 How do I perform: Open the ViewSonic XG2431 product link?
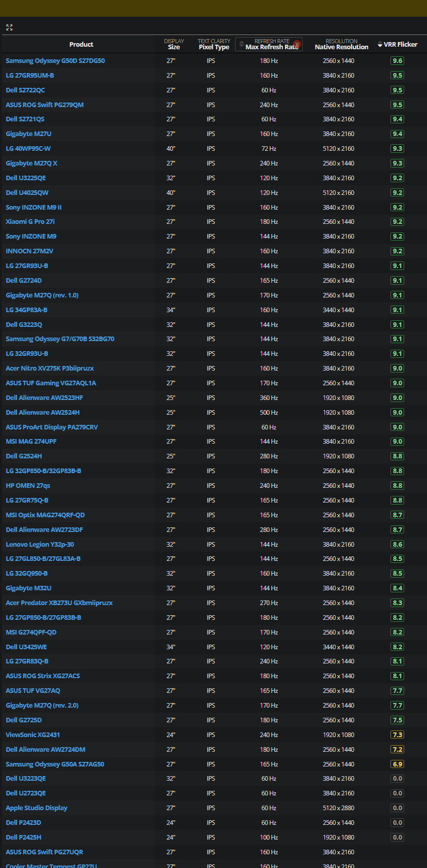pyautogui.click(x=33, y=735)
